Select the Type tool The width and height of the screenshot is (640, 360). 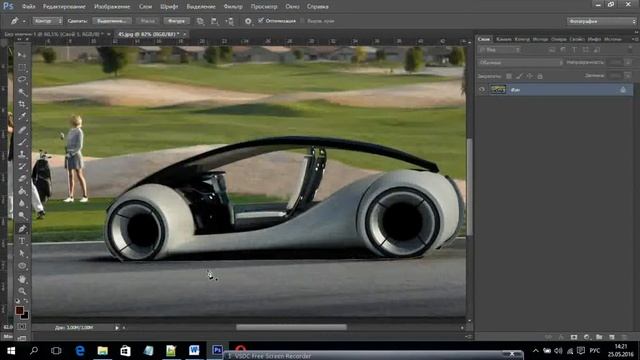point(22,241)
